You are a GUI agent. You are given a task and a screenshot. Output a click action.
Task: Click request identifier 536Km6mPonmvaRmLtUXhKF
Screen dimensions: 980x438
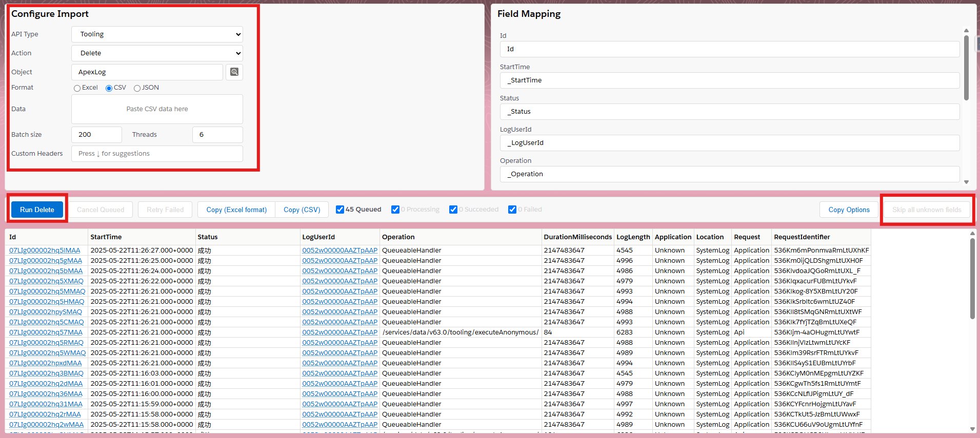point(822,251)
